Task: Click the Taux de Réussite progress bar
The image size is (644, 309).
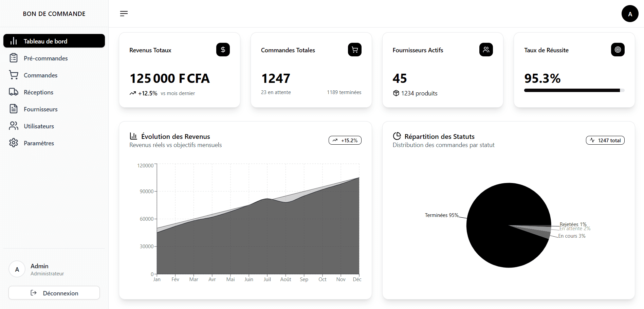Action: [x=574, y=90]
